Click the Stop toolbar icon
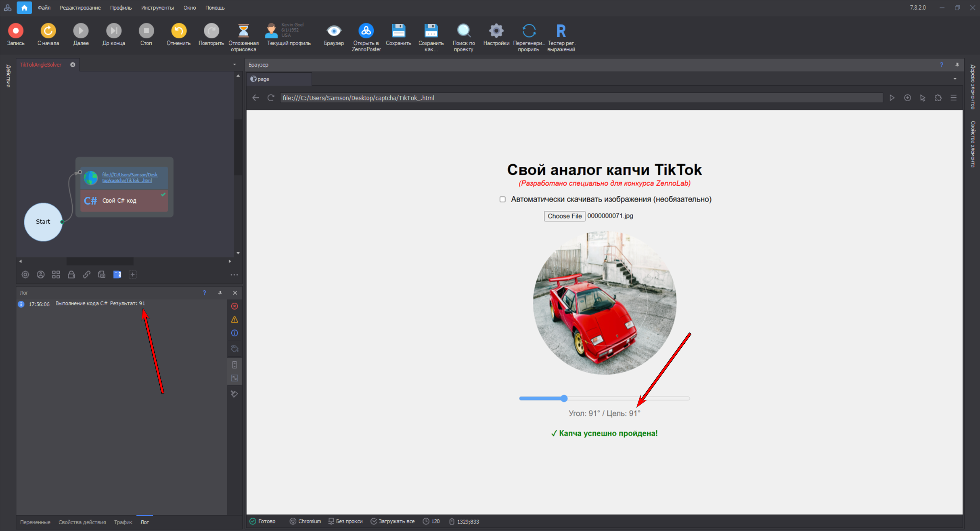Image resolution: width=980 pixels, height=531 pixels. pos(146,31)
